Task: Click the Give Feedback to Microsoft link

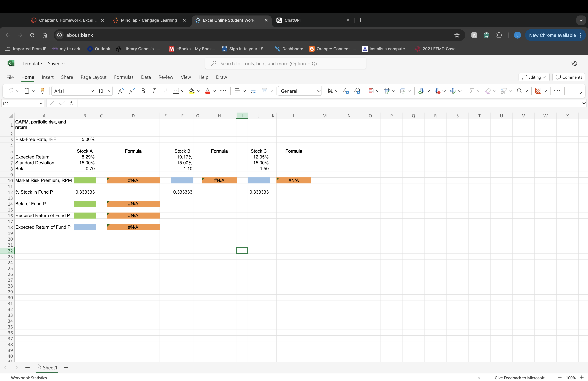Action: pyautogui.click(x=519, y=378)
